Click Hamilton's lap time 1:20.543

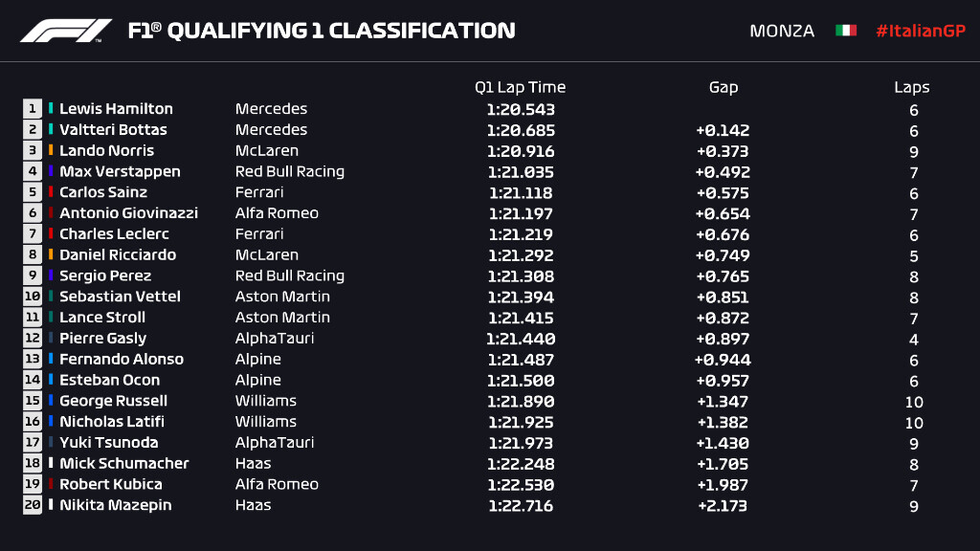pyautogui.click(x=520, y=109)
